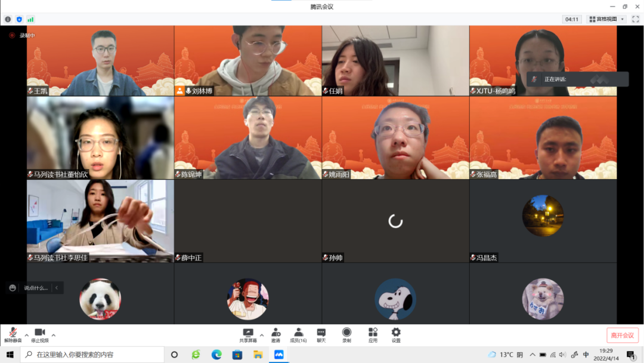Open Microsoft Edge from the taskbar
Viewport: 644px width, 363px height.
(216, 355)
